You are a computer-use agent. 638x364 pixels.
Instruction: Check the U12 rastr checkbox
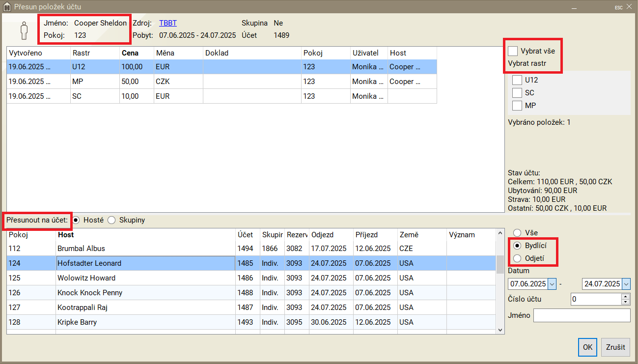pyautogui.click(x=517, y=80)
